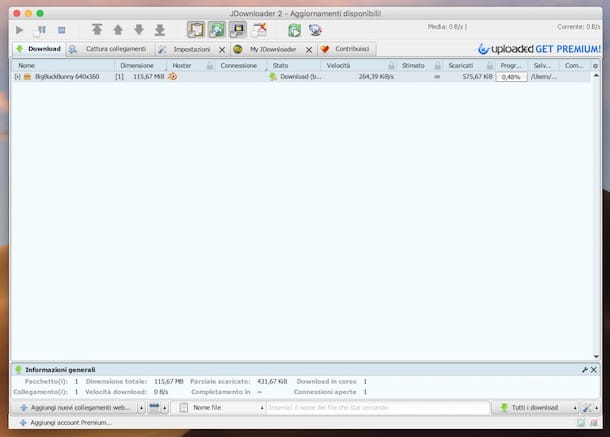Viewport: 610px width, 437px height.
Task: Click the BigBuckBunny package folder icon
Action: click(x=27, y=77)
